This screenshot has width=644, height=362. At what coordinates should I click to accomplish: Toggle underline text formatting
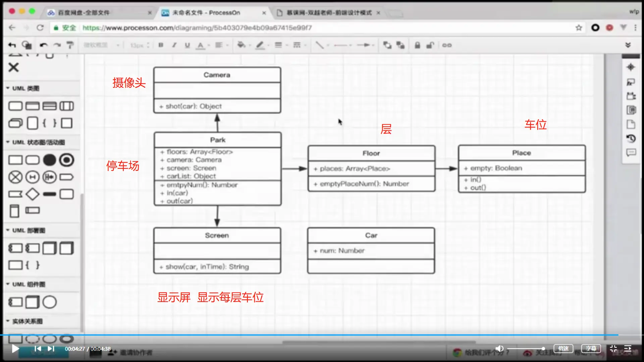187,45
